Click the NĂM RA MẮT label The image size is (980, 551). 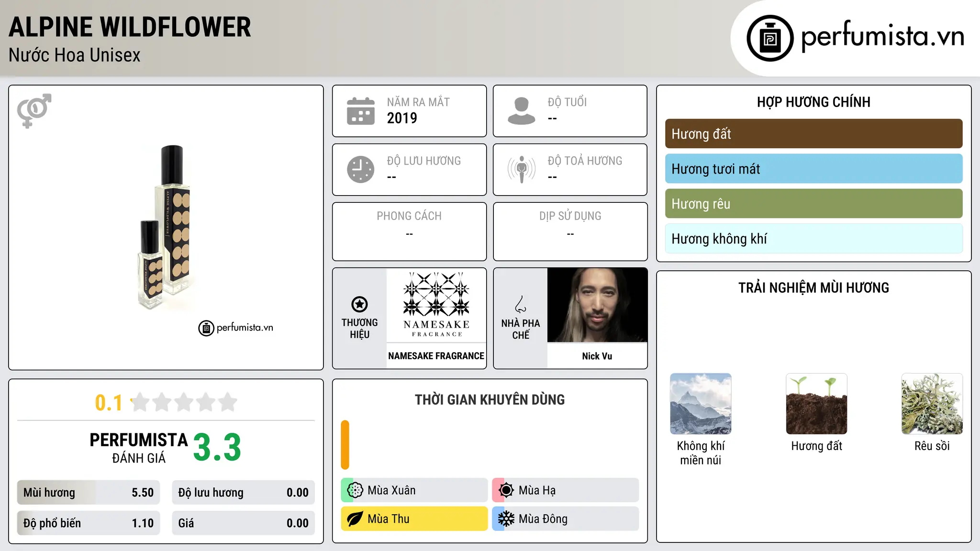tap(418, 102)
